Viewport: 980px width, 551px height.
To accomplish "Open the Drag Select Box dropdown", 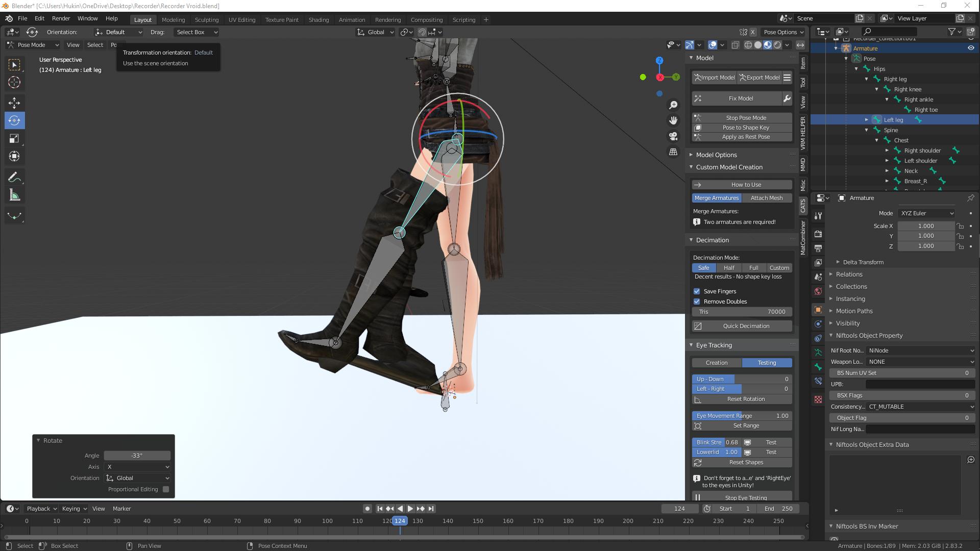I will click(x=196, y=32).
